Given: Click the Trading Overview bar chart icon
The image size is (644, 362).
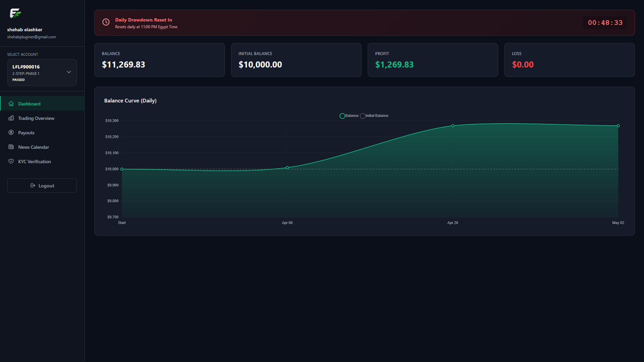Looking at the screenshot, I should [11, 118].
